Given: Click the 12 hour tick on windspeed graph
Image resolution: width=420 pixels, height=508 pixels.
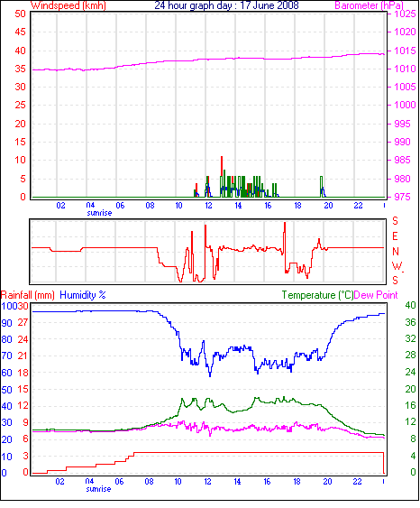Looking at the screenshot, I should [208, 206].
